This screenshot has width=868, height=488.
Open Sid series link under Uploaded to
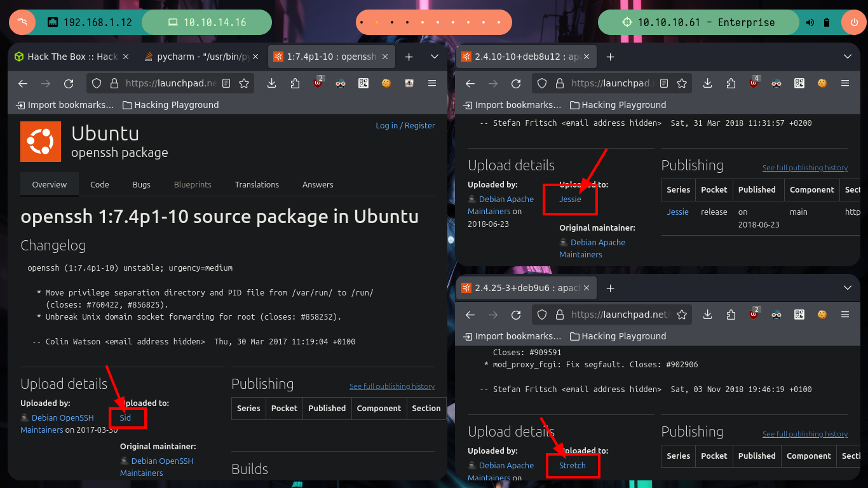point(125,417)
